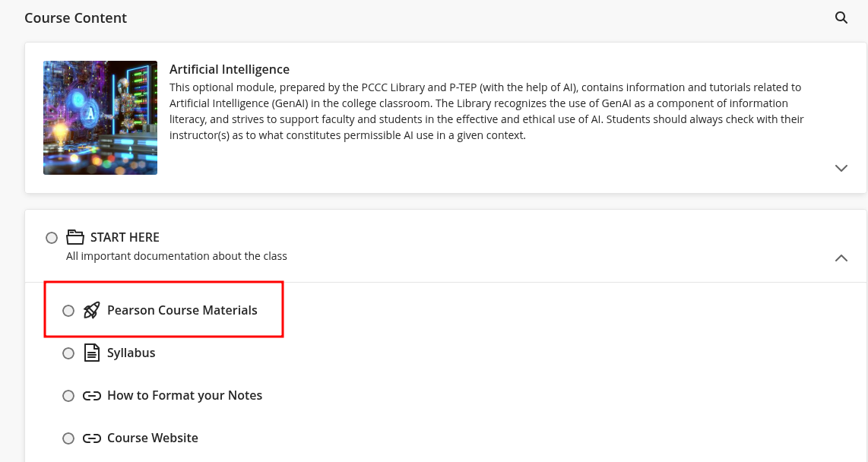
Task: Open How to Format your Notes link
Action: point(184,395)
